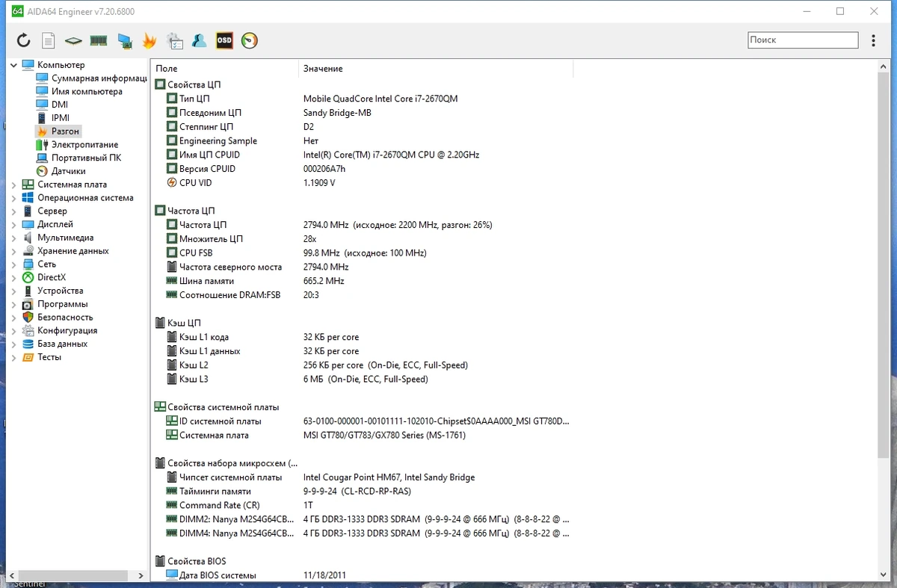
Task: Expand the Операционная система node
Action: coord(13,198)
